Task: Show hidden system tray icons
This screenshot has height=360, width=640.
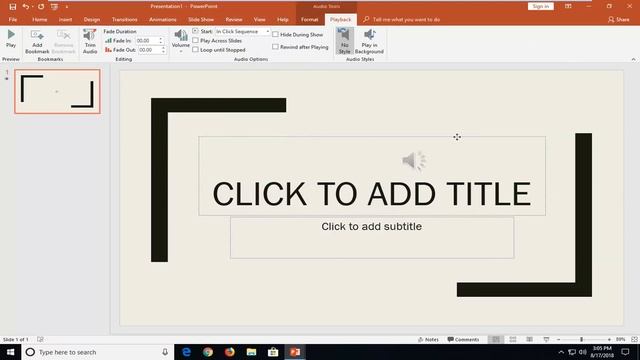Action: pos(561,352)
